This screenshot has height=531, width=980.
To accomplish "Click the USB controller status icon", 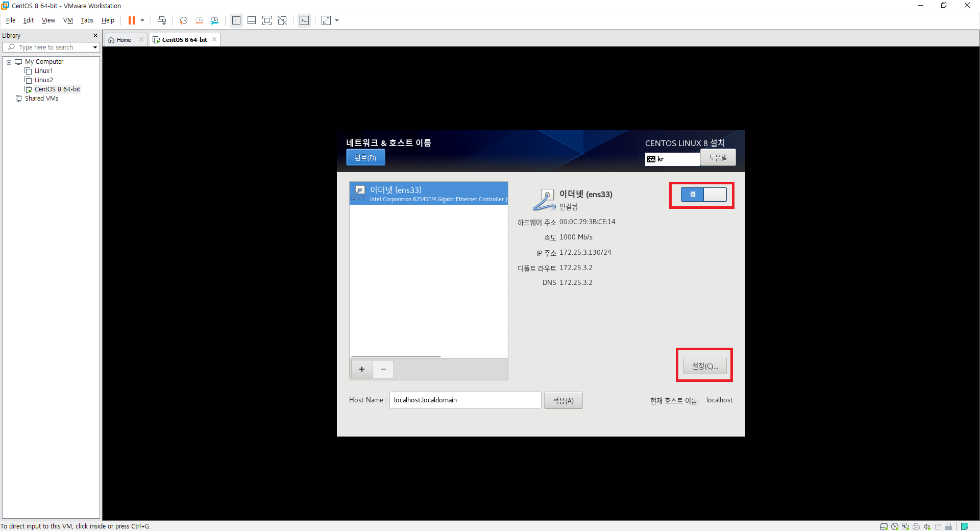I will (948, 526).
